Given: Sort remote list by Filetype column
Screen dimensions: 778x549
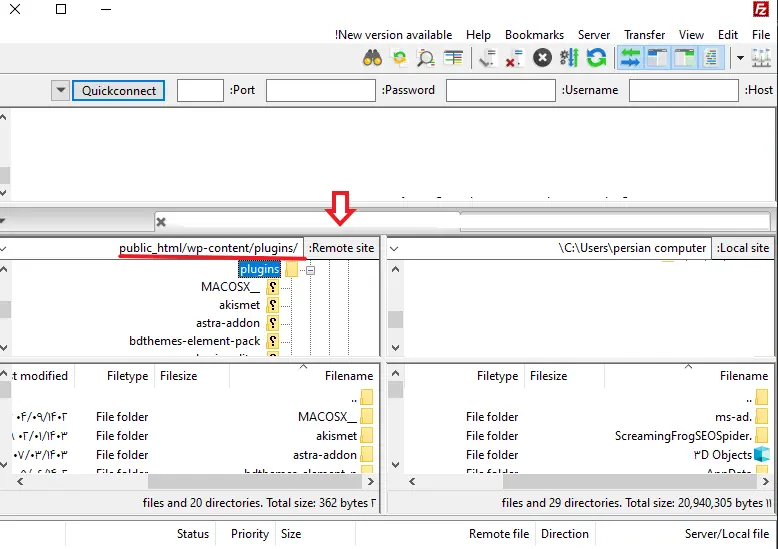Looking at the screenshot, I should point(115,376).
